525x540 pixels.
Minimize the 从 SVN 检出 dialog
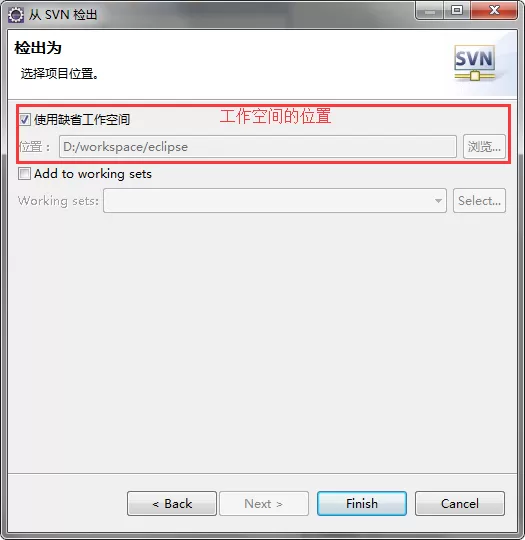click(x=430, y=10)
